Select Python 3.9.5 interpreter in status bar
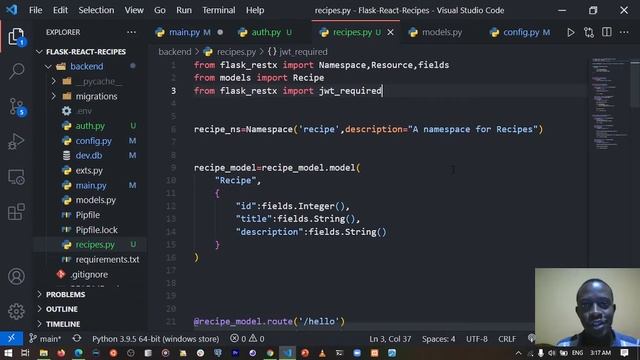The width and height of the screenshot is (640, 360). pyautogui.click(x=156, y=339)
